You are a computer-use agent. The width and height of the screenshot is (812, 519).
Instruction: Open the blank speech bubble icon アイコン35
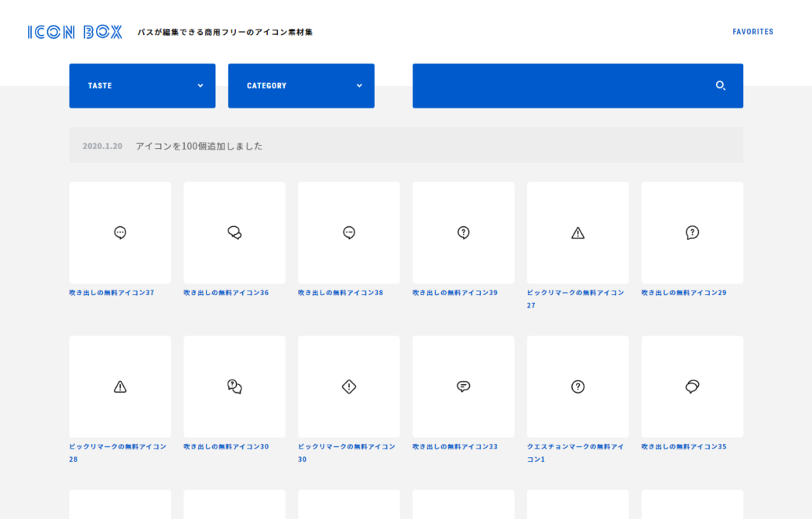click(x=692, y=386)
